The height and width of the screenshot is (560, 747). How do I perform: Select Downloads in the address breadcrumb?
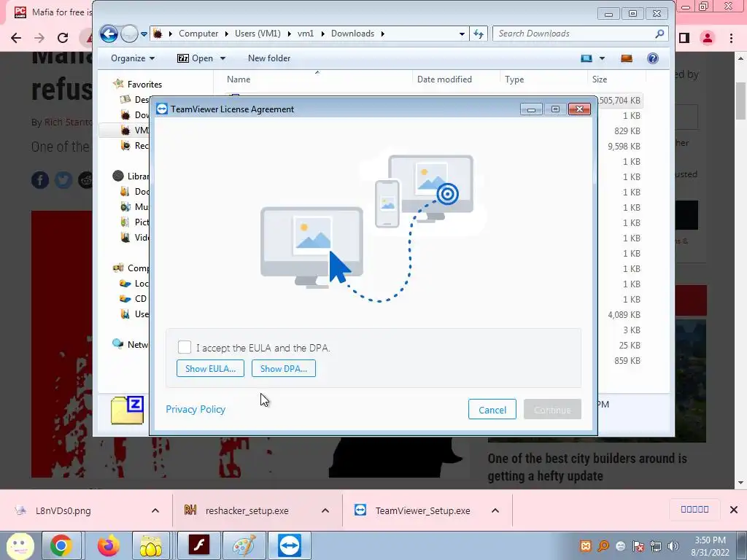(x=352, y=34)
